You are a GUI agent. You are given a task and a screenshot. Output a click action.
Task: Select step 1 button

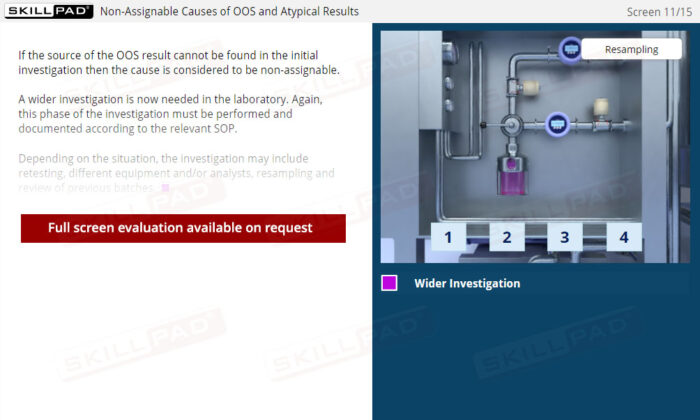pos(448,237)
